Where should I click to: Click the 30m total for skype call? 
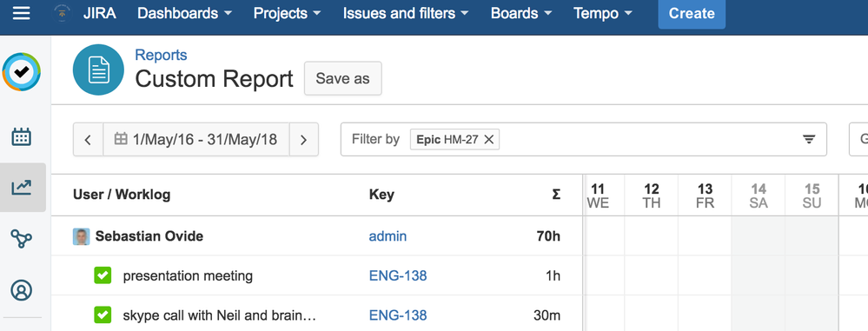click(547, 315)
